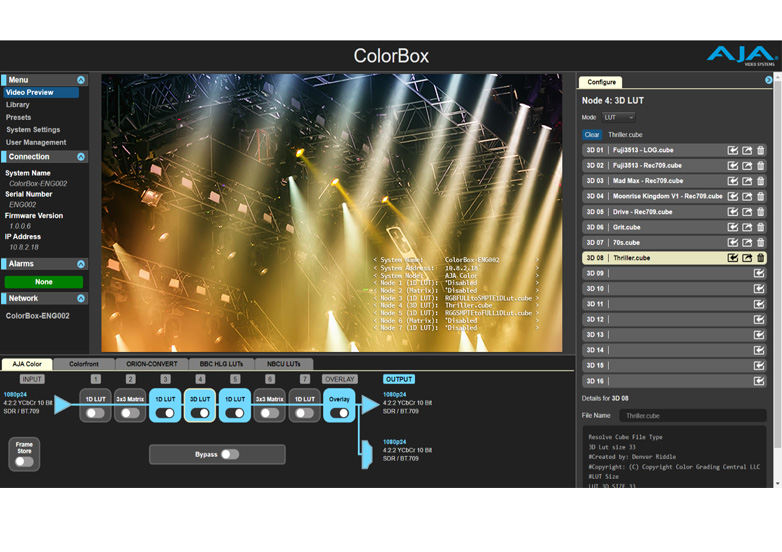Open System Settings

pos(33,130)
